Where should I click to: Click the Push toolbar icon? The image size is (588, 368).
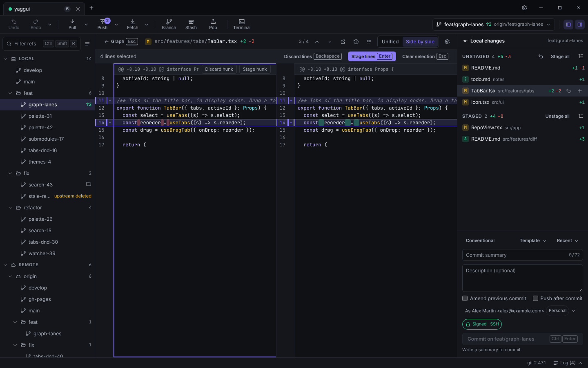pos(102,24)
